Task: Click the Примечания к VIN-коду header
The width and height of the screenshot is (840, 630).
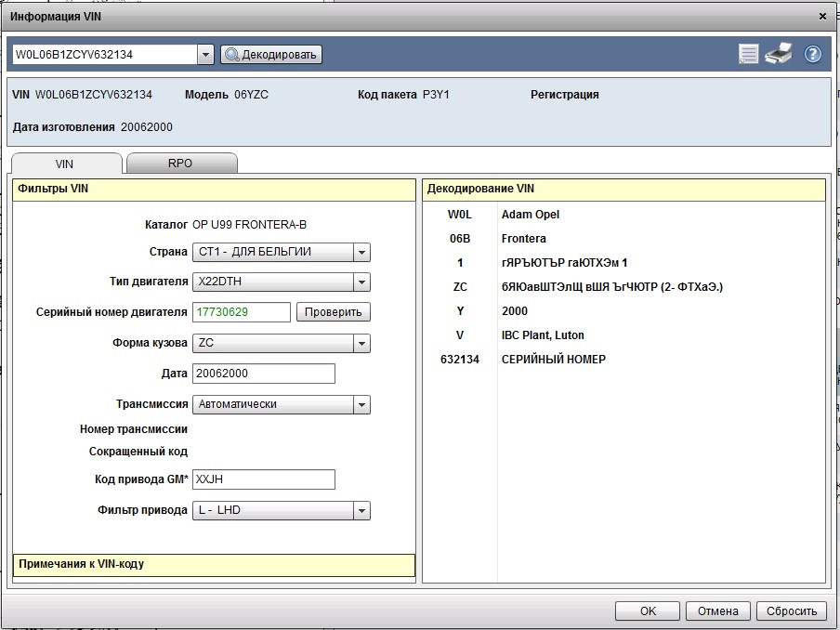Action: (214, 565)
